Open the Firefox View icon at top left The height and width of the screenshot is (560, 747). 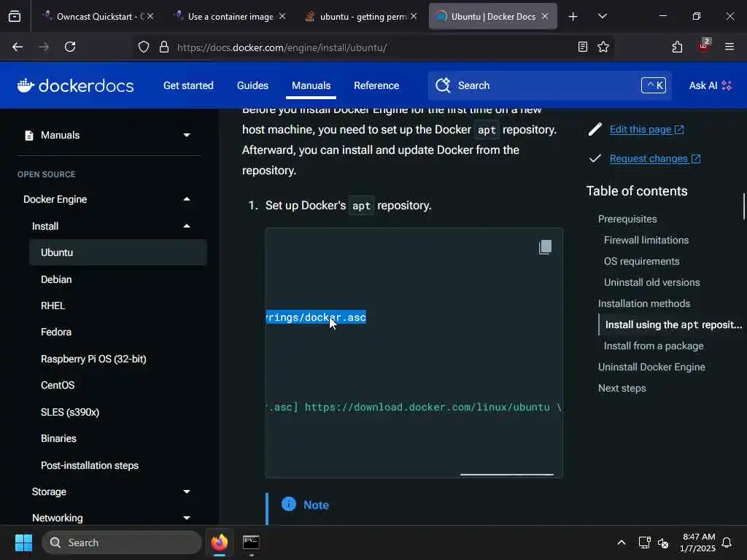(15, 17)
